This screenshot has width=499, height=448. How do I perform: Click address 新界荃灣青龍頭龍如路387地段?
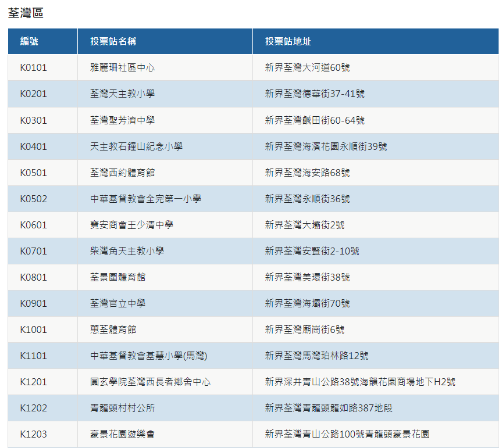(329, 408)
